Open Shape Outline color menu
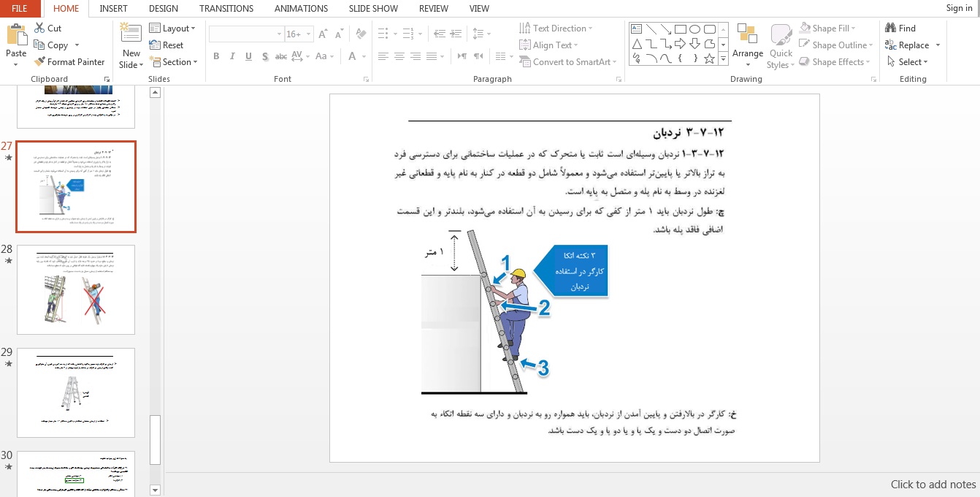The width and height of the screenshot is (980, 497). coord(836,45)
